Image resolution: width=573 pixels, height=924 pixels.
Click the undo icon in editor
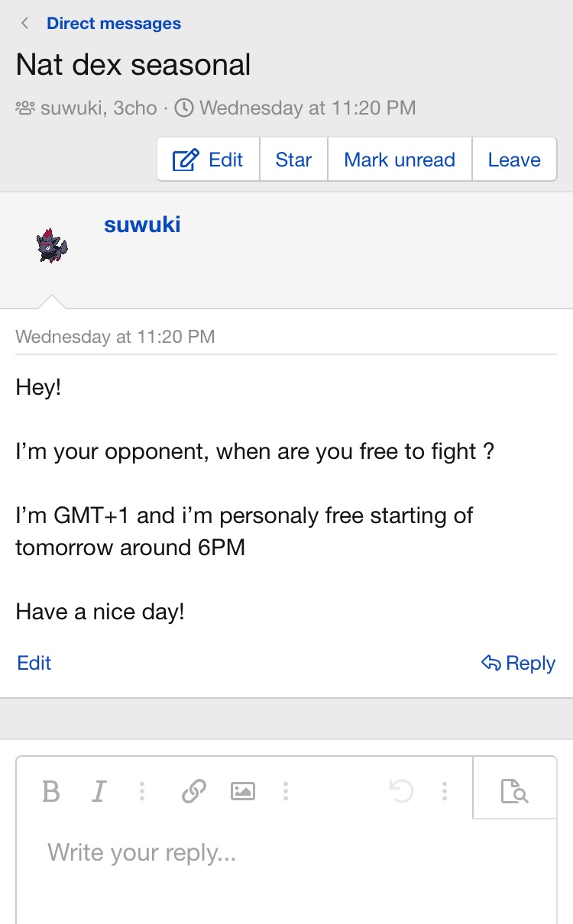(401, 791)
